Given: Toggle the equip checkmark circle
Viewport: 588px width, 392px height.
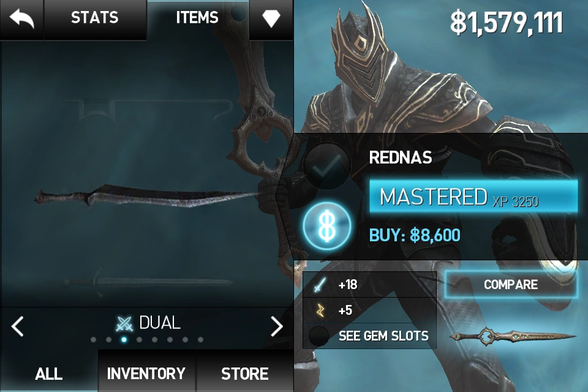Looking at the screenshot, I should tap(327, 167).
